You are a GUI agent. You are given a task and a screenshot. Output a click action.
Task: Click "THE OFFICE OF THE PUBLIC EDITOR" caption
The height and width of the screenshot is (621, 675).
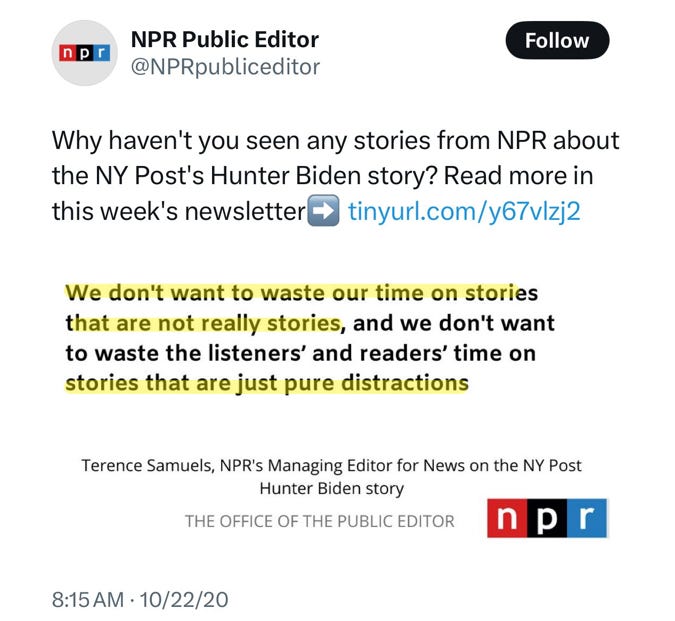click(x=319, y=520)
